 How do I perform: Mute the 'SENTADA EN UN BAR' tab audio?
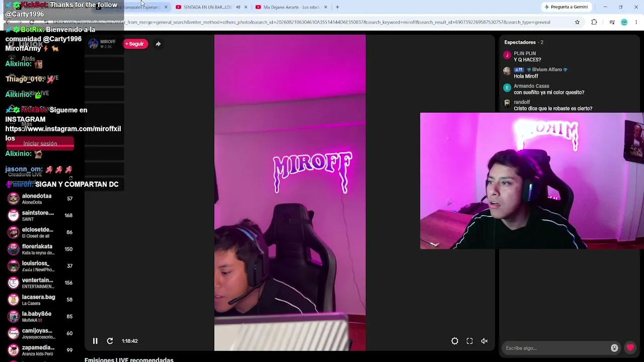tap(238, 7)
